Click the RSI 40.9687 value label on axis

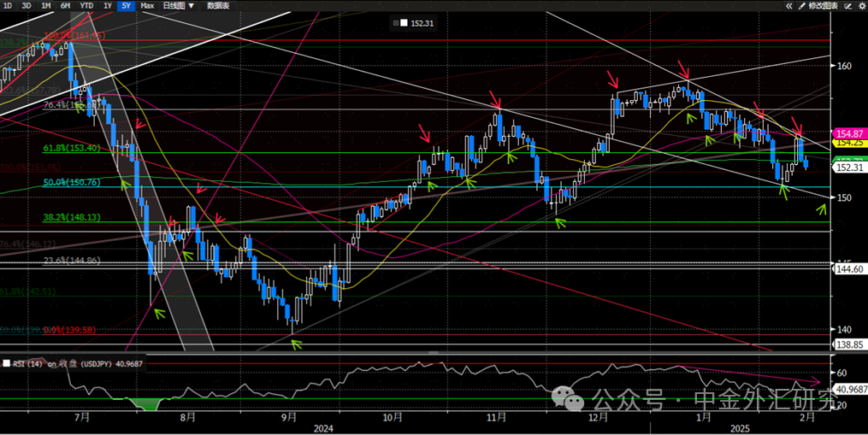click(x=850, y=390)
